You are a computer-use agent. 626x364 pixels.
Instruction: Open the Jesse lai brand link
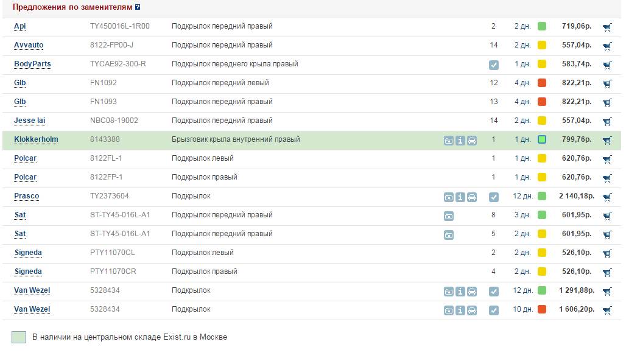point(29,121)
